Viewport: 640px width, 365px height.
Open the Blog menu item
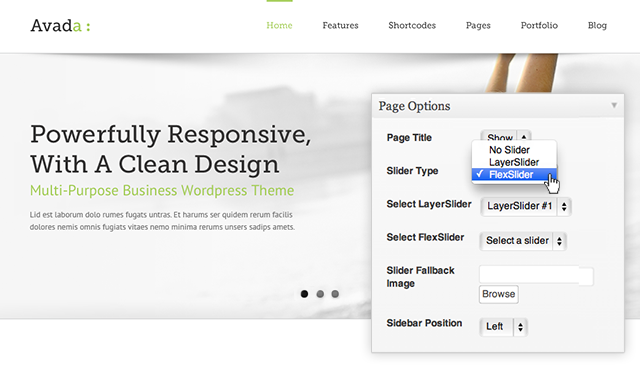tap(597, 25)
